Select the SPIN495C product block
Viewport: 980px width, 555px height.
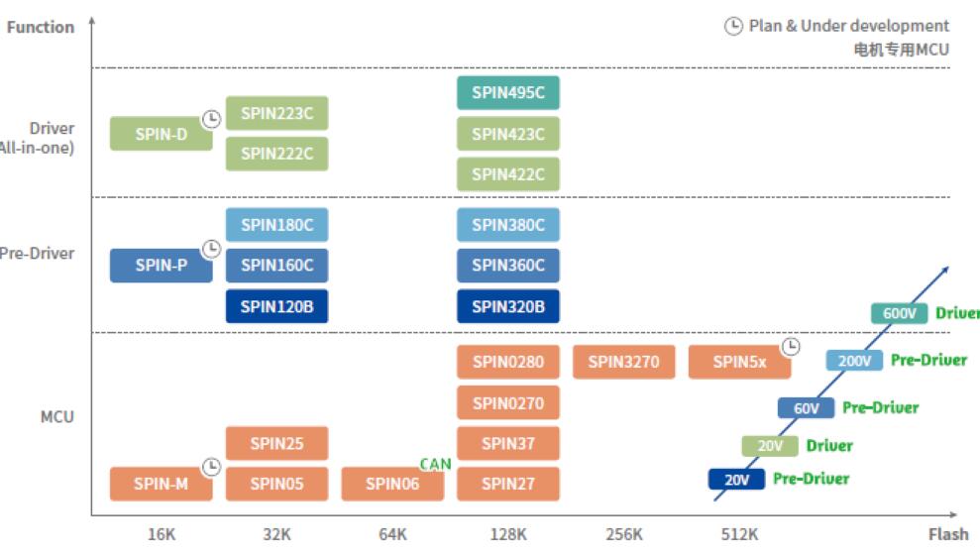(508, 93)
